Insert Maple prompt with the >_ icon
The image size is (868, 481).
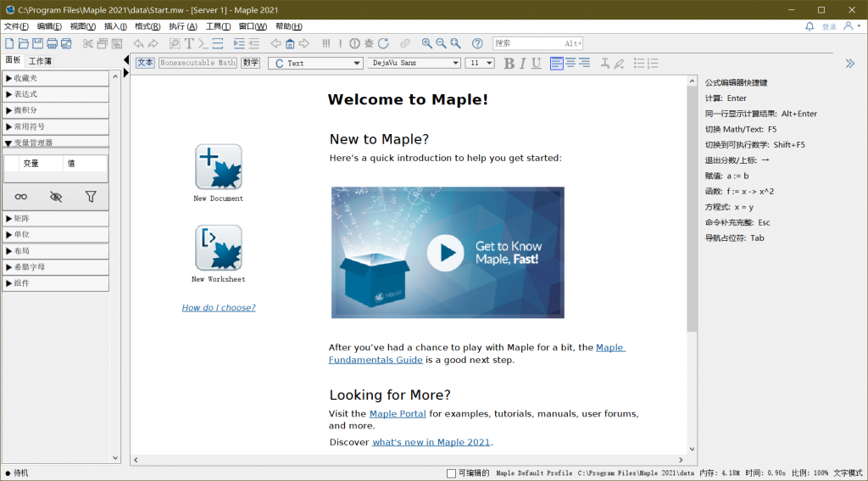point(203,43)
